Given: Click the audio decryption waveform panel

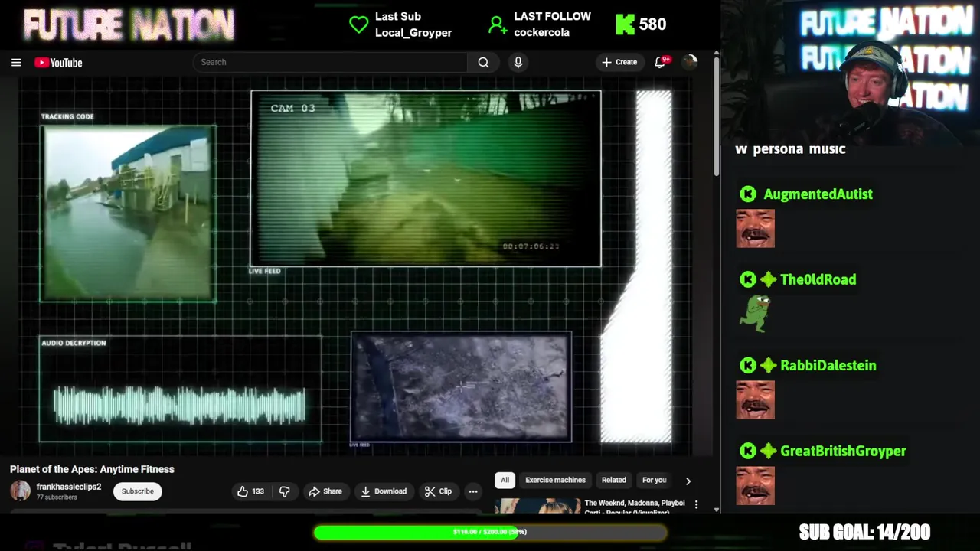Looking at the screenshot, I should pyautogui.click(x=181, y=389).
